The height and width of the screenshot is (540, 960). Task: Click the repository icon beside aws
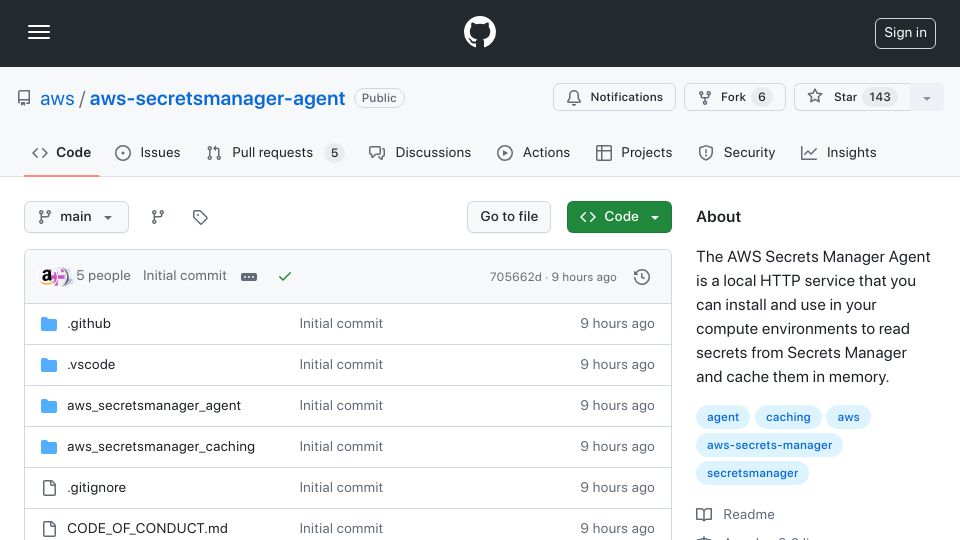click(24, 98)
